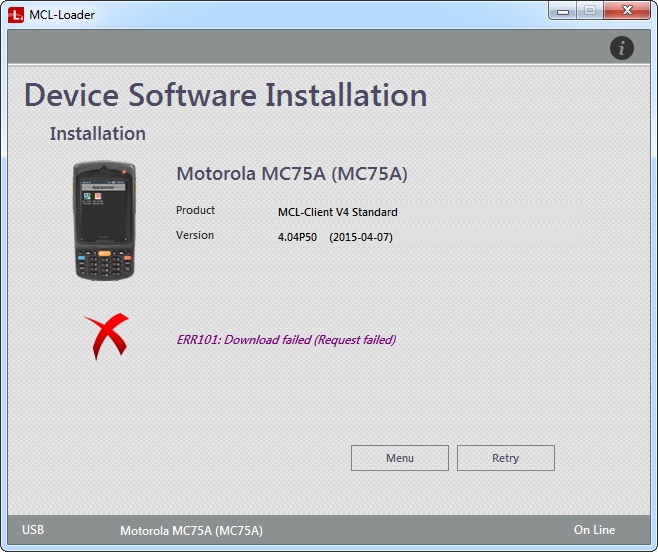The height and width of the screenshot is (552, 658).
Task: Close the MCL-Loader window
Action: pos(626,11)
